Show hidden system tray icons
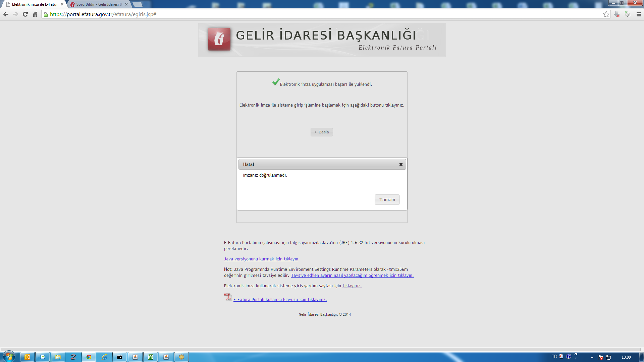The height and width of the screenshot is (362, 644). point(592,357)
